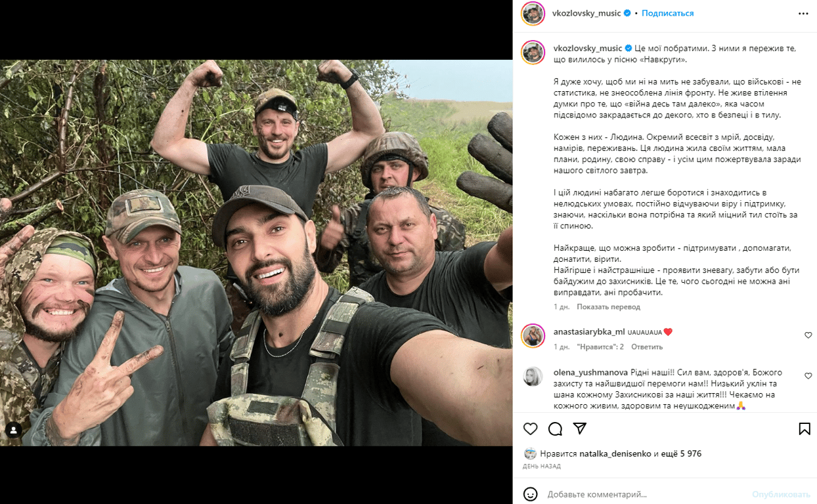The width and height of the screenshot is (817, 504).
Task: Open anastasiarybka_ml profile avatar
Action: click(x=533, y=336)
